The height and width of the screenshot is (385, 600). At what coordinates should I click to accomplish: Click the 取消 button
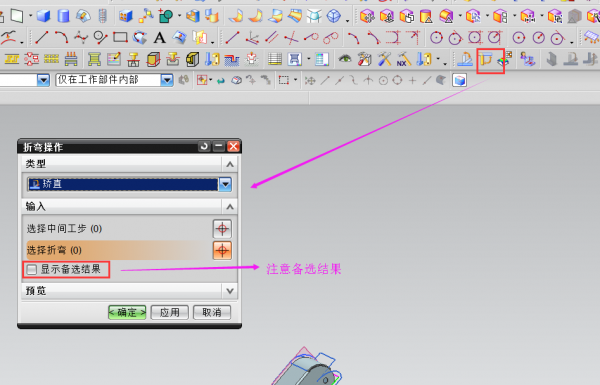pyautogui.click(x=212, y=312)
